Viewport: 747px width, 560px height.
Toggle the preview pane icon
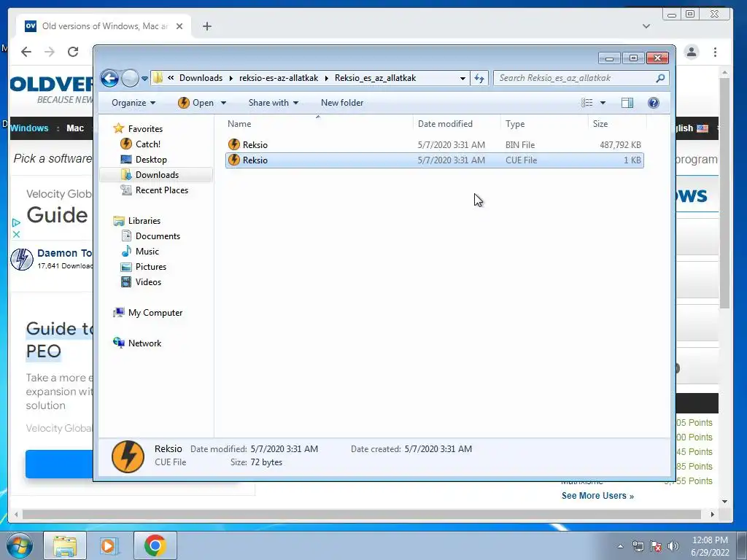pyautogui.click(x=627, y=103)
